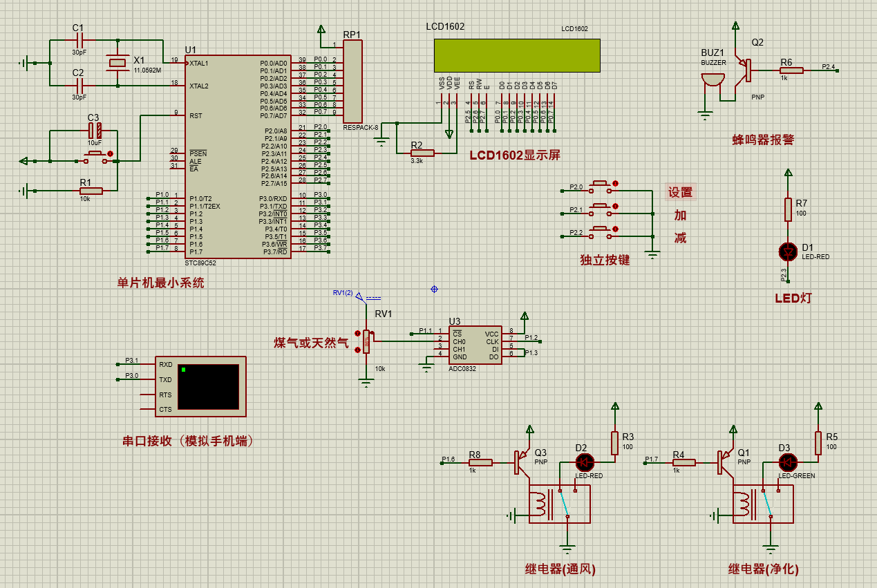Click the D2 LED-RED diode near Q3
This screenshot has width=877, height=588.
[584, 462]
